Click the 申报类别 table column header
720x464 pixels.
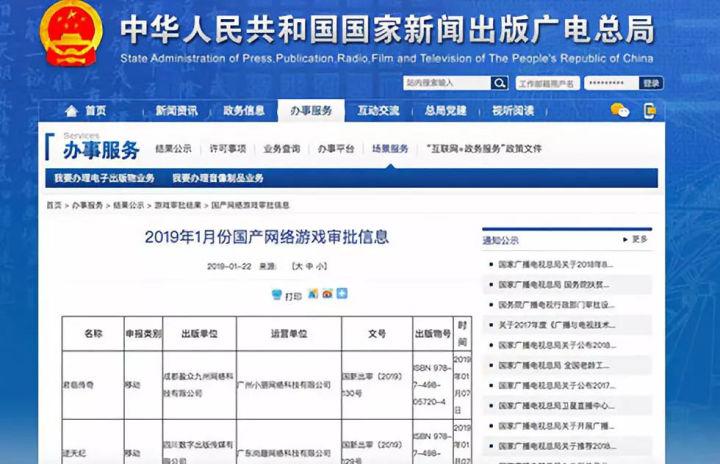[x=143, y=334]
